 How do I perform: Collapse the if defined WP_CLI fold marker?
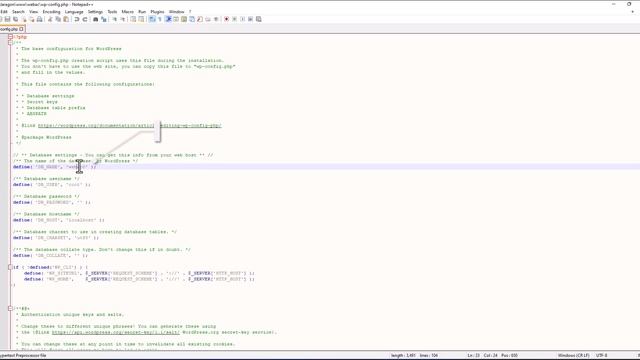10,267
